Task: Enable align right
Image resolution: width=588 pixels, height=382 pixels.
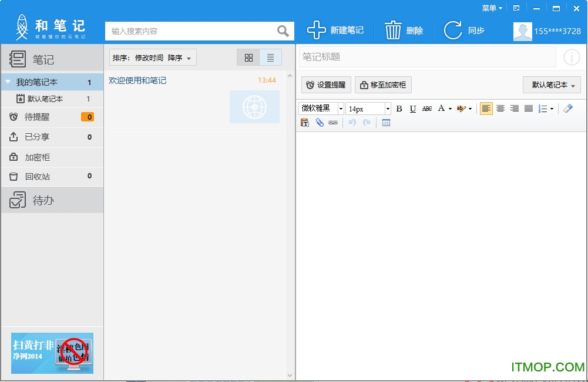Action: [515, 109]
